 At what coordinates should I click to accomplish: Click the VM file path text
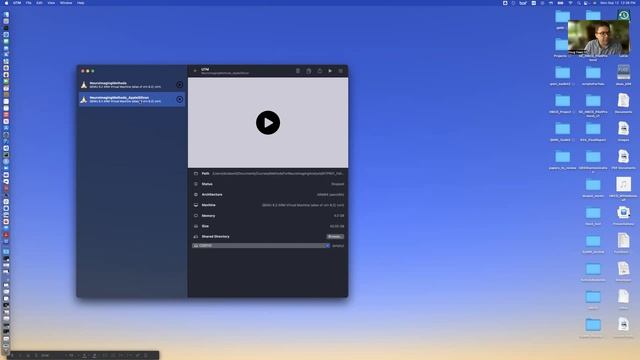point(278,173)
